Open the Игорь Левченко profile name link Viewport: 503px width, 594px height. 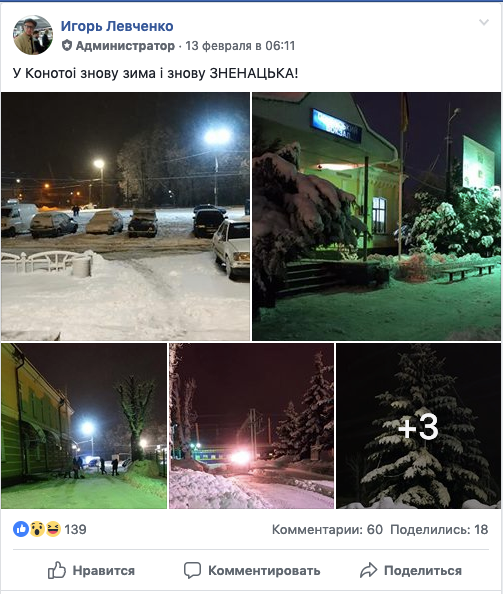pos(117,26)
